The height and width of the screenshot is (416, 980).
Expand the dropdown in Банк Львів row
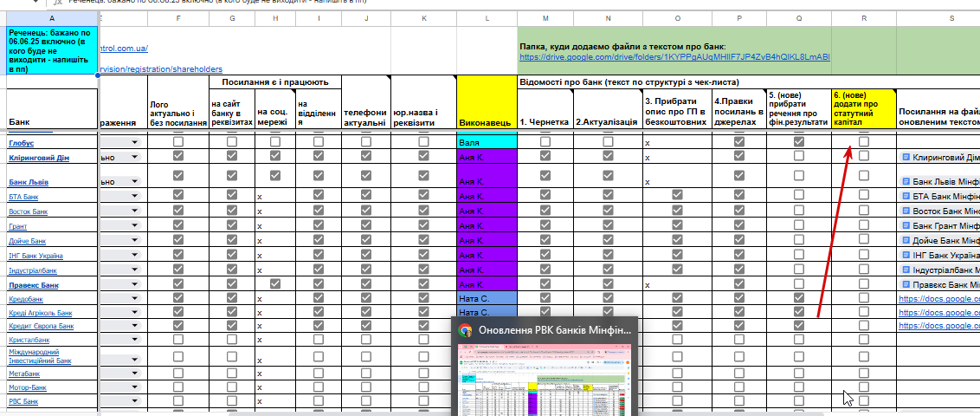tap(134, 181)
